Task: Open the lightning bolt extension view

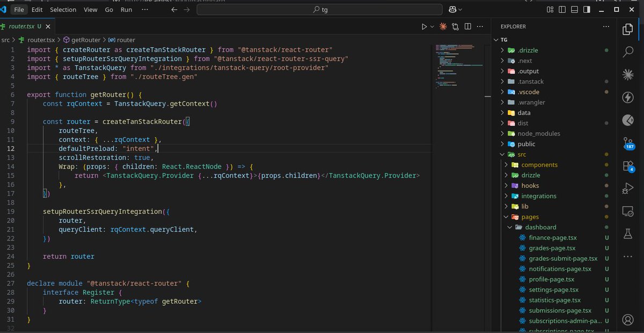Action: coord(628,97)
